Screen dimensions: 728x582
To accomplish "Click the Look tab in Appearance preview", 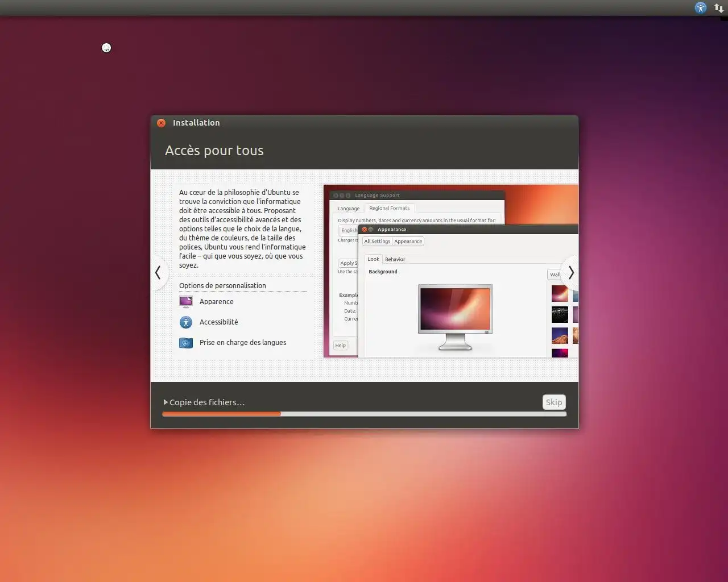I will point(373,259).
